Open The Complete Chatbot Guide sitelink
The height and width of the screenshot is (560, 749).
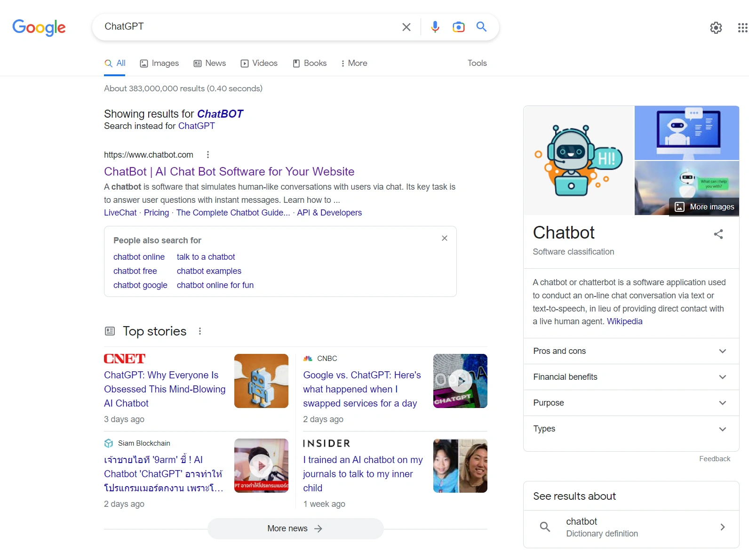233,213
